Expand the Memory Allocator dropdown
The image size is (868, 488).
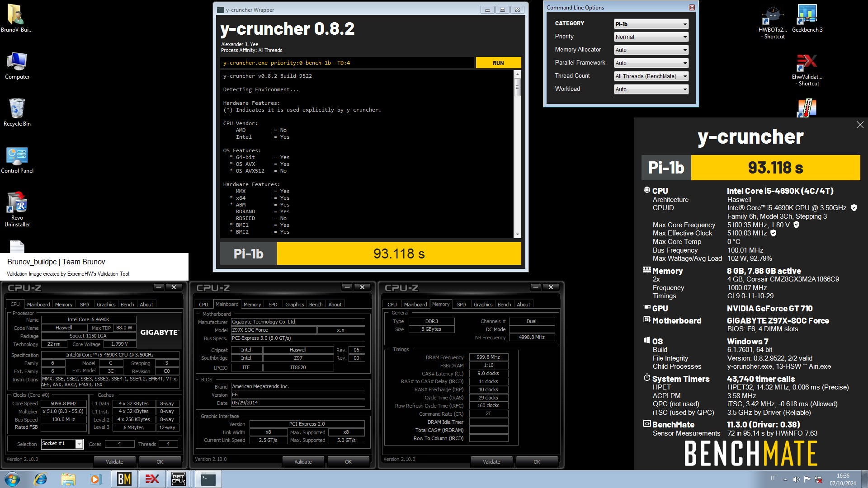click(x=651, y=50)
